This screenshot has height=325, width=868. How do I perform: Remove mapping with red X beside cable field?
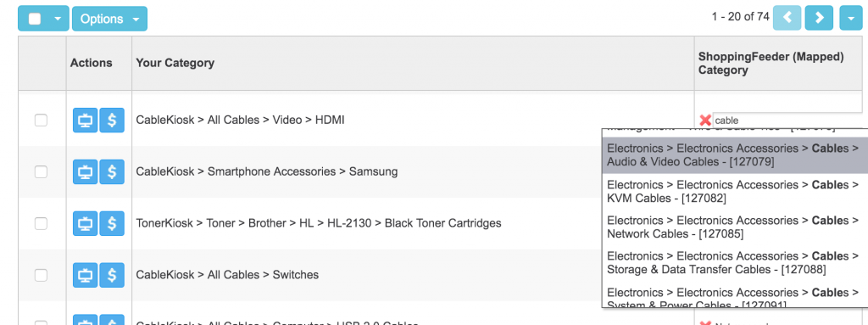coord(704,120)
